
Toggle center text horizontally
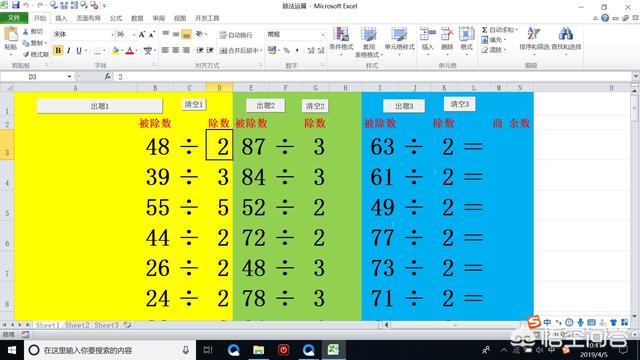pos(176,50)
